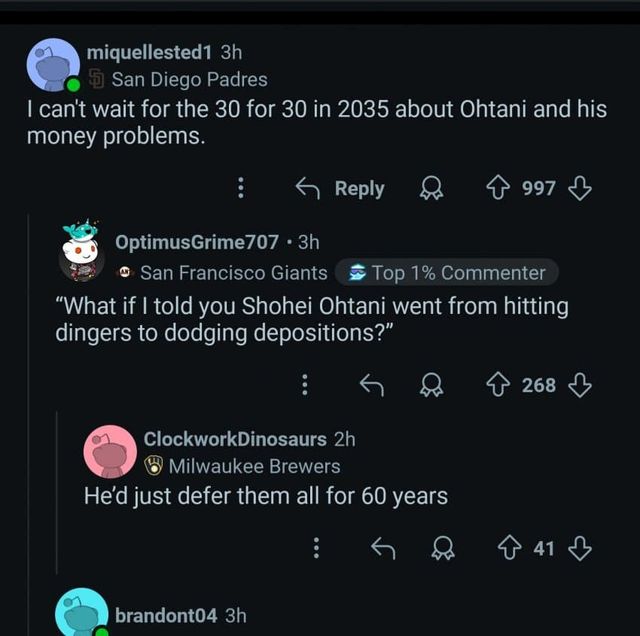640x636 pixels.
Task: Open more options on ClockworkDinosaurs' comment
Action: 316,547
